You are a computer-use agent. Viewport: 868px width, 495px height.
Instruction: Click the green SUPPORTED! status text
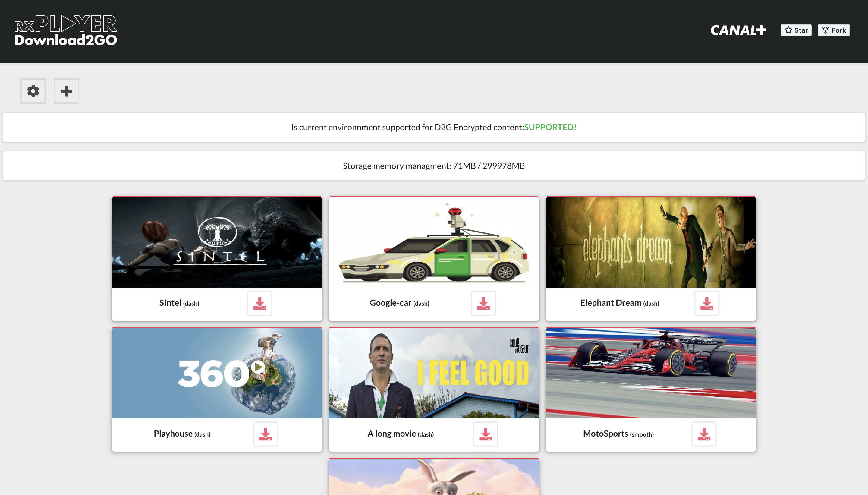550,127
